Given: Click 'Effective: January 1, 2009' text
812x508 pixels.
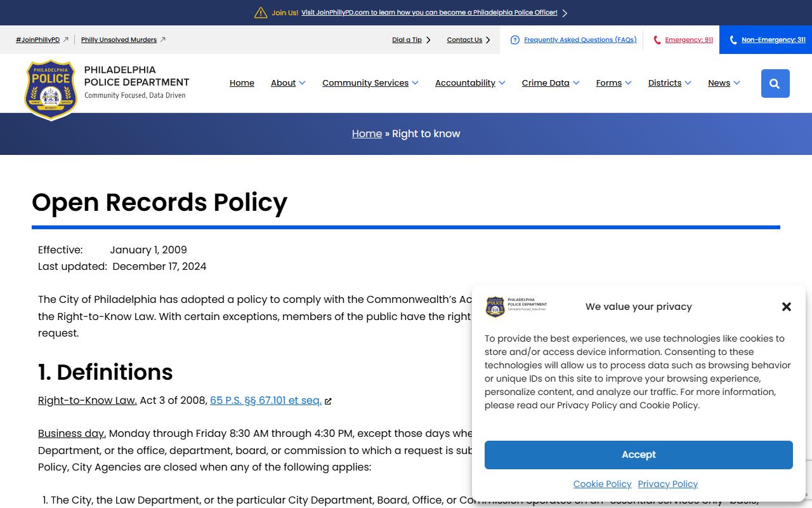Looking at the screenshot, I should coord(112,250).
